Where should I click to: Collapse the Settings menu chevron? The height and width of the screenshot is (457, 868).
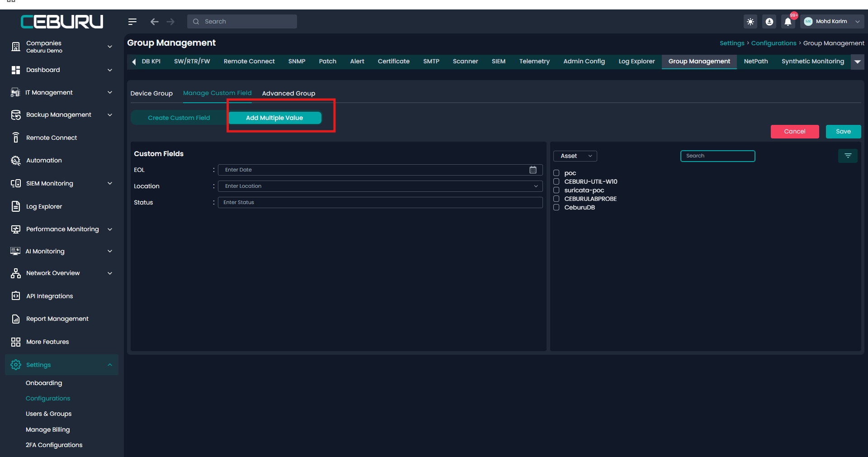pyautogui.click(x=110, y=365)
